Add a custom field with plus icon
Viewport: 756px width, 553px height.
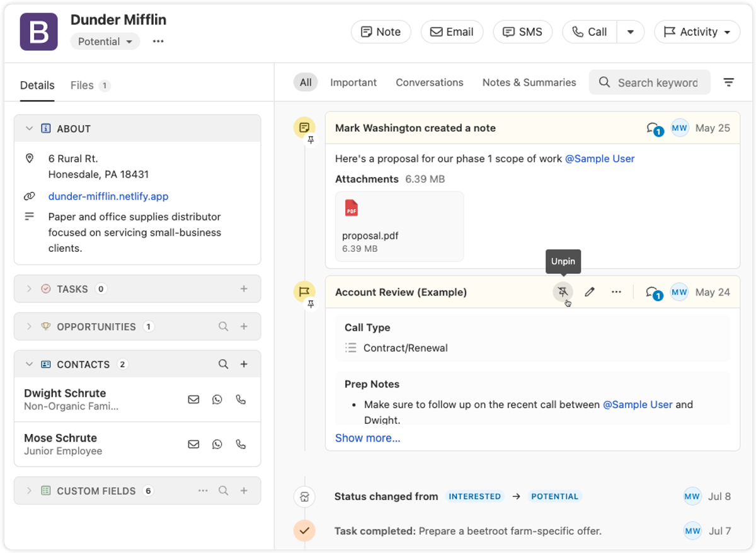[244, 491]
